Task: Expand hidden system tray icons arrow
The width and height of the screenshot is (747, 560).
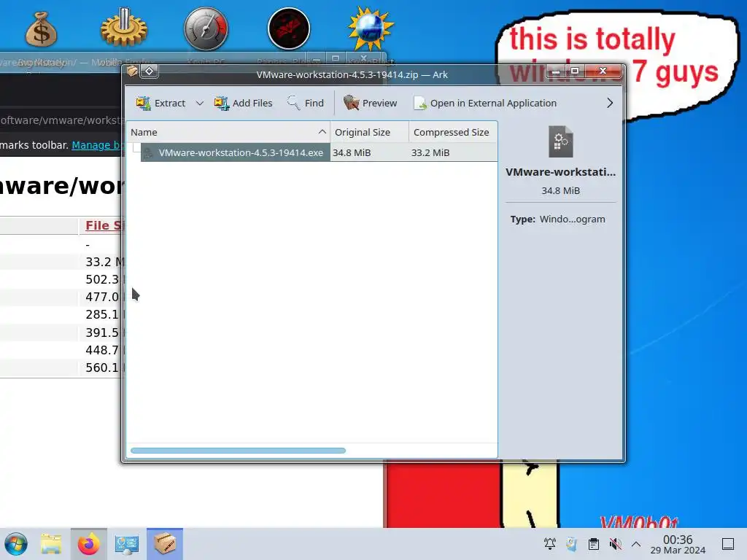Action: [x=636, y=544]
